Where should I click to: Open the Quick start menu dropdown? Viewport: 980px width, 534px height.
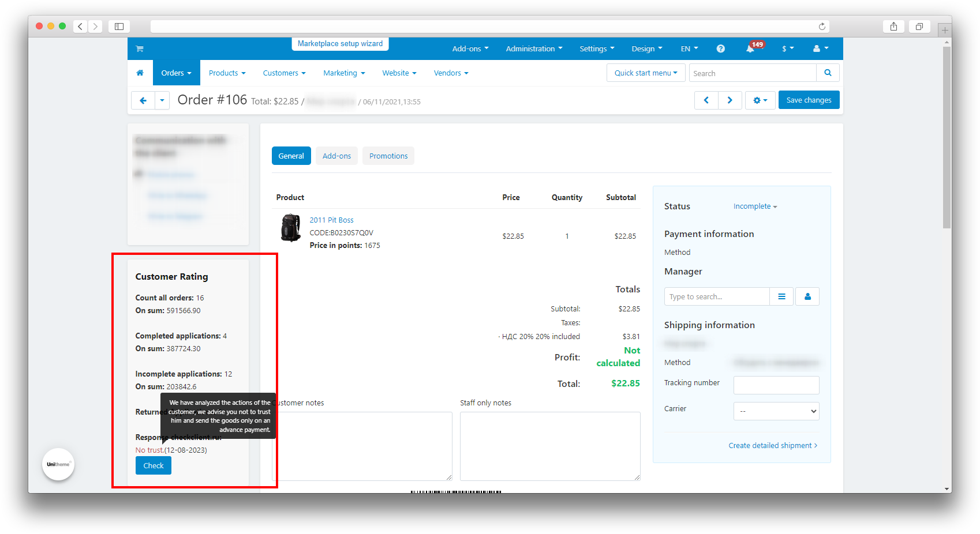(x=645, y=73)
